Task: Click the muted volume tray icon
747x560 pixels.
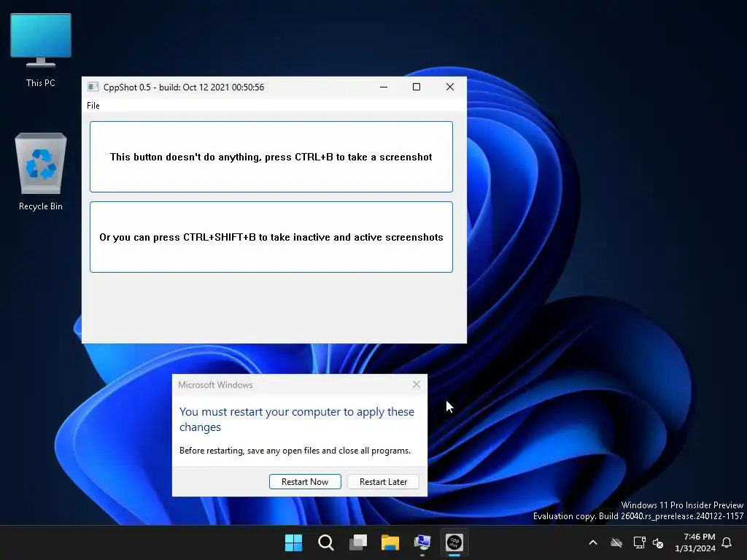Action: pos(658,542)
